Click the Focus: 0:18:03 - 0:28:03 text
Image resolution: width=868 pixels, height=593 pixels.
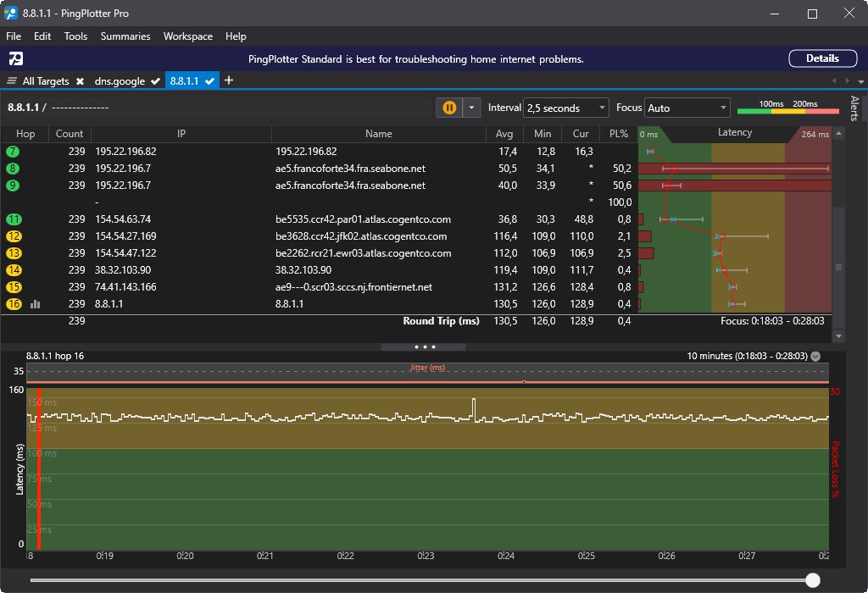click(772, 321)
